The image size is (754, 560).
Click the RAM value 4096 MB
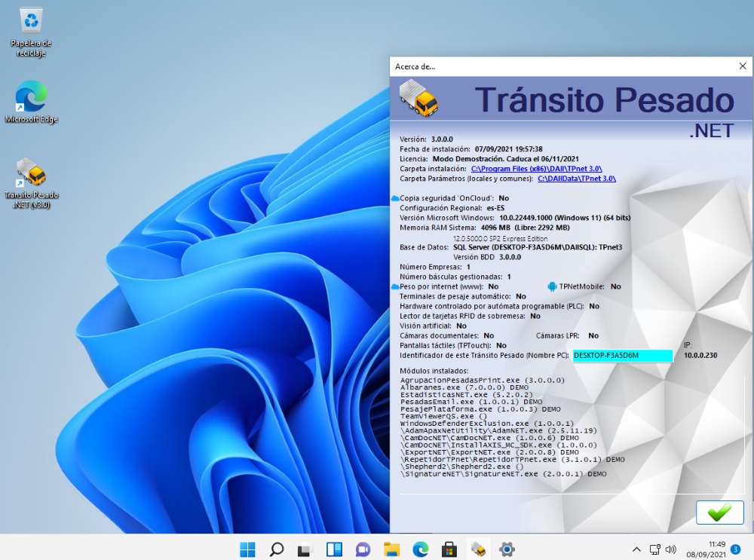tap(495, 228)
